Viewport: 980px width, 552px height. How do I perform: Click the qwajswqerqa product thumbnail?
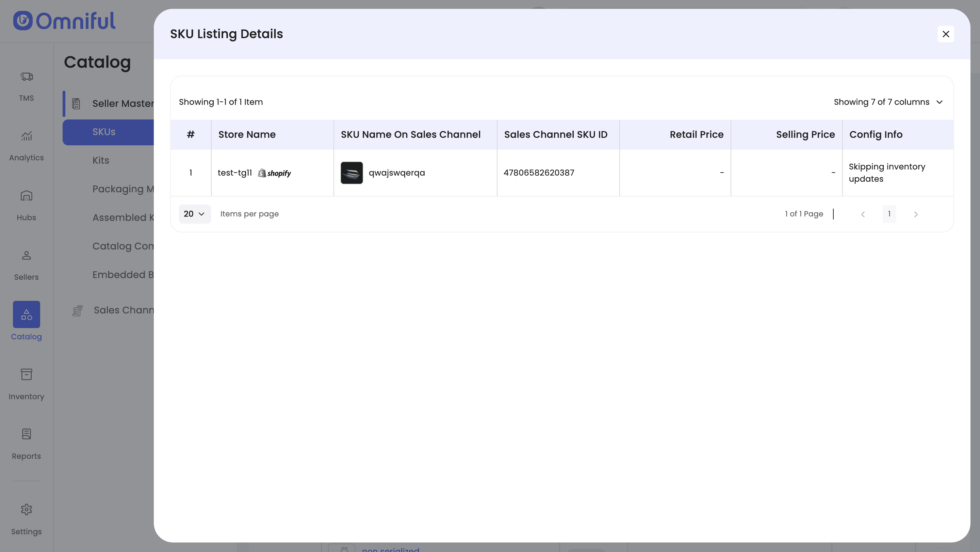coord(352,173)
